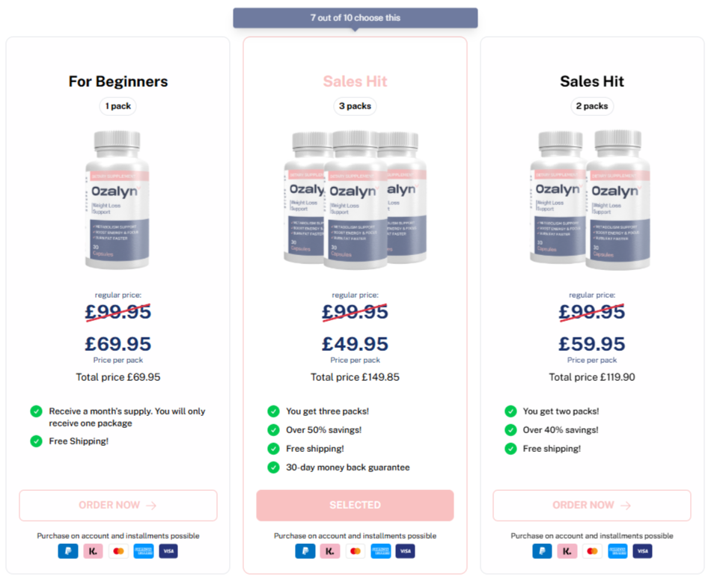Click the Klarna icon under the For Beginners offer
Image resolution: width=717 pixels, height=588 pixels.
(x=93, y=551)
